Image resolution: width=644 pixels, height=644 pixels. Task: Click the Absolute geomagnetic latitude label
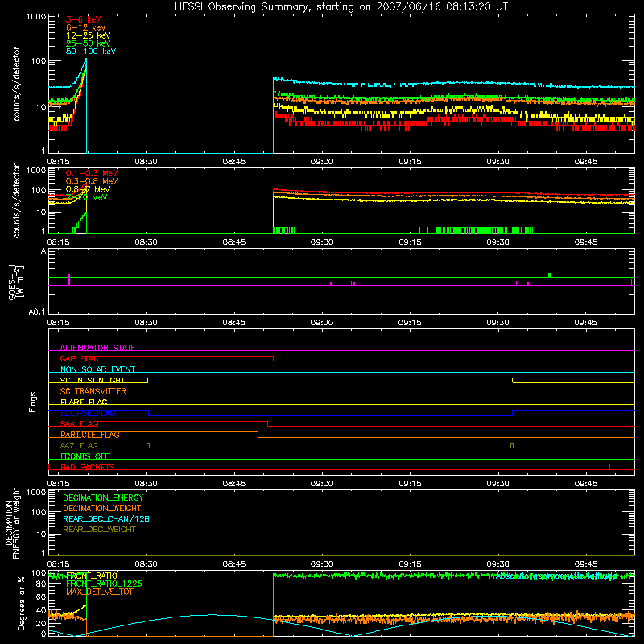[556, 576]
